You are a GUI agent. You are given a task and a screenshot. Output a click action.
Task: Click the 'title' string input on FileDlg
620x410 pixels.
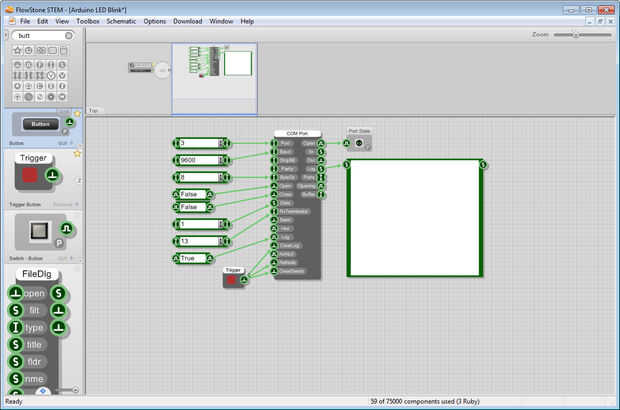click(x=16, y=344)
